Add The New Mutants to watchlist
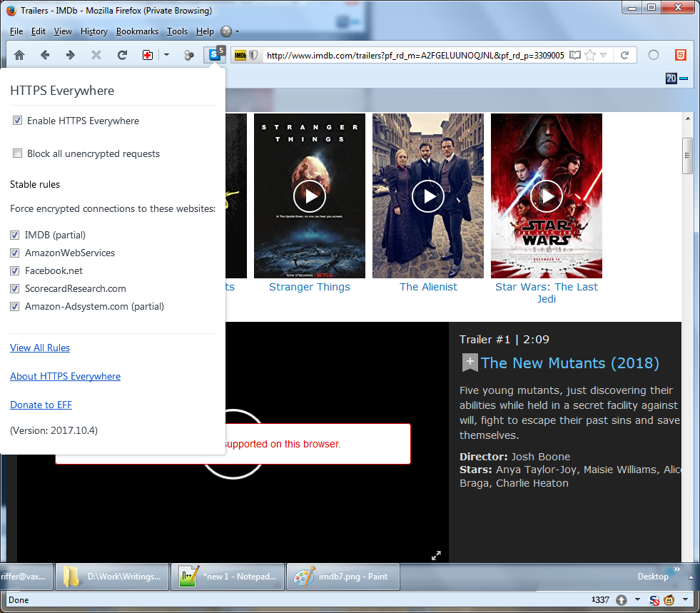Viewport: 700px width, 613px height. coord(470,363)
